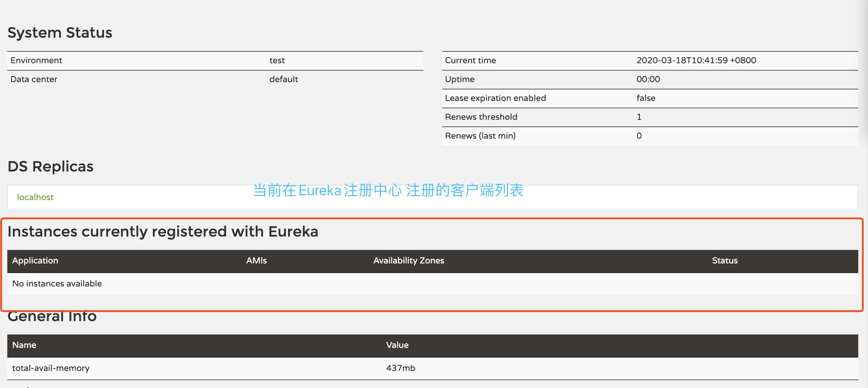
Task: Click the Status column header
Action: coord(724,260)
